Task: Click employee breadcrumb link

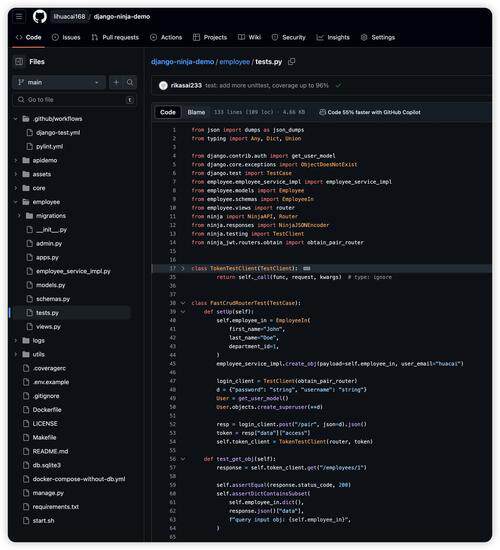Action: point(235,62)
